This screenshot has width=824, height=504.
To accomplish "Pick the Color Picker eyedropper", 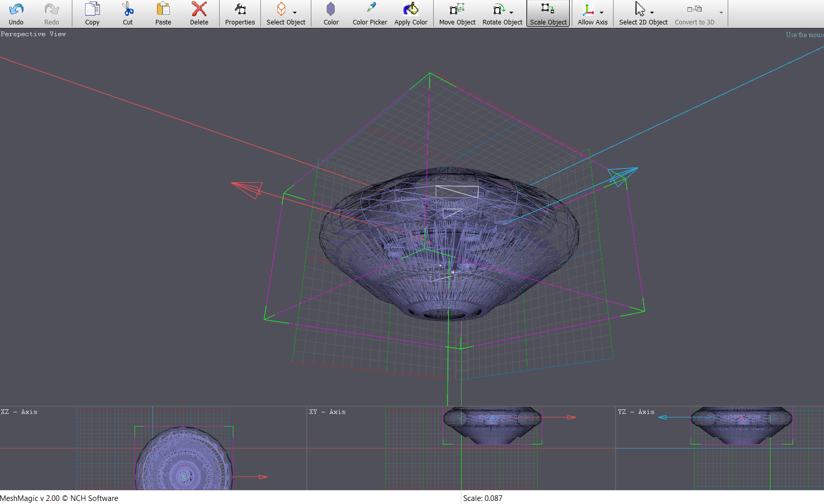I will coord(370,14).
